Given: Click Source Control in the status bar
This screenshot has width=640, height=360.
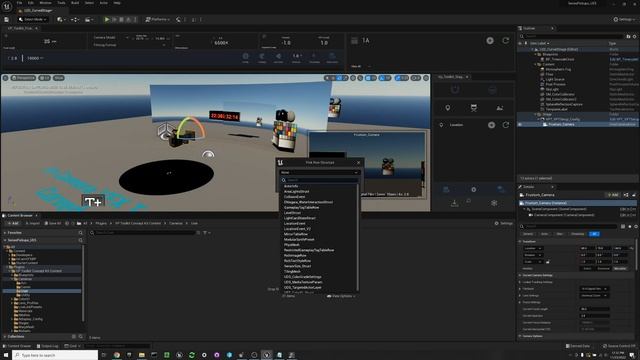Looking at the screenshot, I should click(x=620, y=346).
